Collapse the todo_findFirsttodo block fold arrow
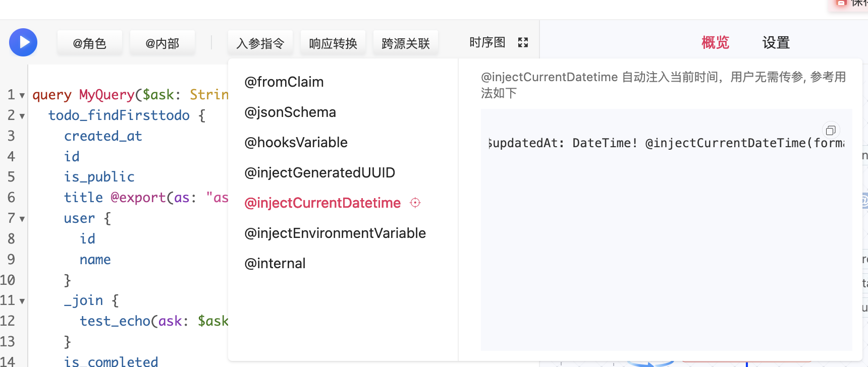This screenshot has width=868, height=367. (x=22, y=116)
